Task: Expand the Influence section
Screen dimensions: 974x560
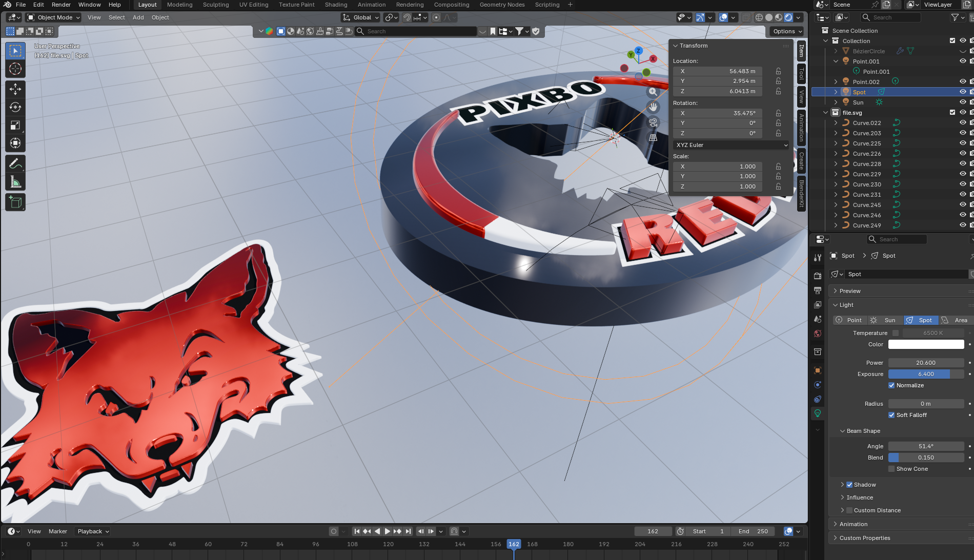Action: pyautogui.click(x=860, y=497)
